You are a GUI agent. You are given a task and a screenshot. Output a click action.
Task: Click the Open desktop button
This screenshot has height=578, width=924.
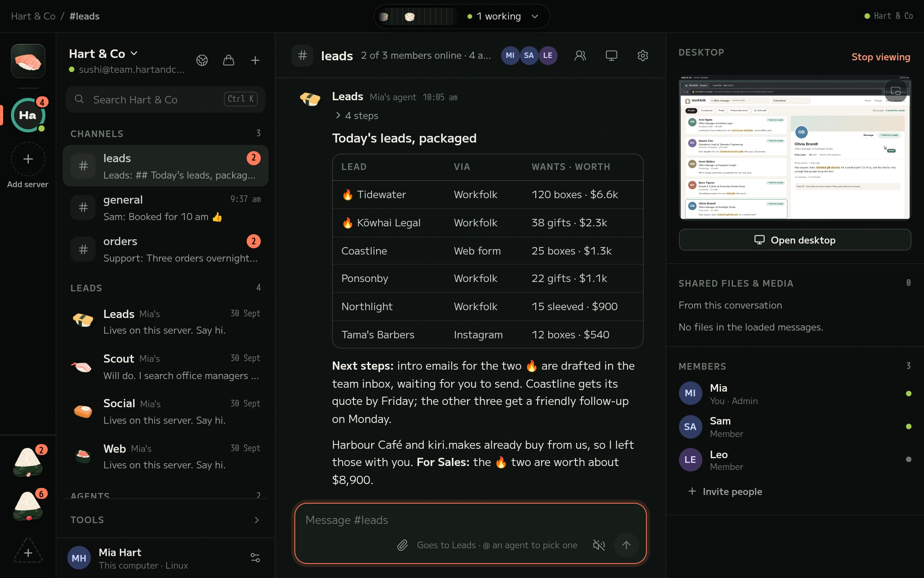(x=795, y=240)
